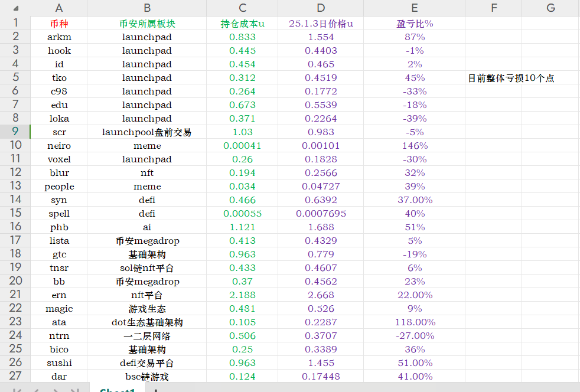
Task: Click tko's 45% profit cell
Action: 414,78
